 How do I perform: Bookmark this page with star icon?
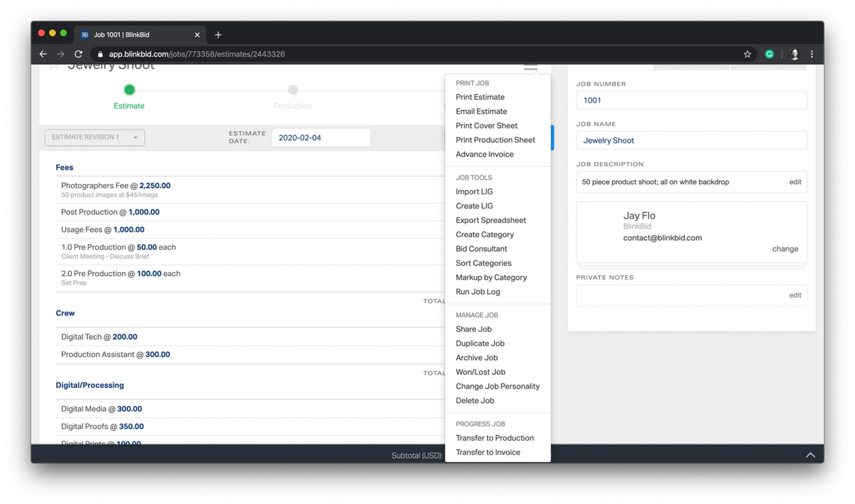(747, 54)
